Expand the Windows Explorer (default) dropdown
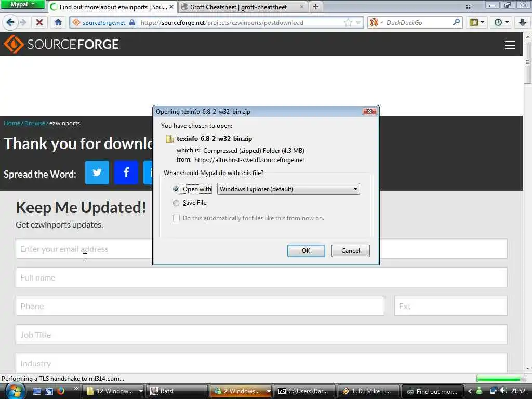 (x=288, y=189)
